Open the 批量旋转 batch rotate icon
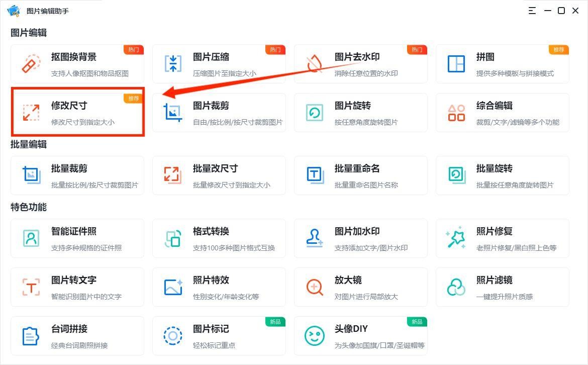Image resolution: width=588 pixels, height=365 pixels. tap(456, 175)
